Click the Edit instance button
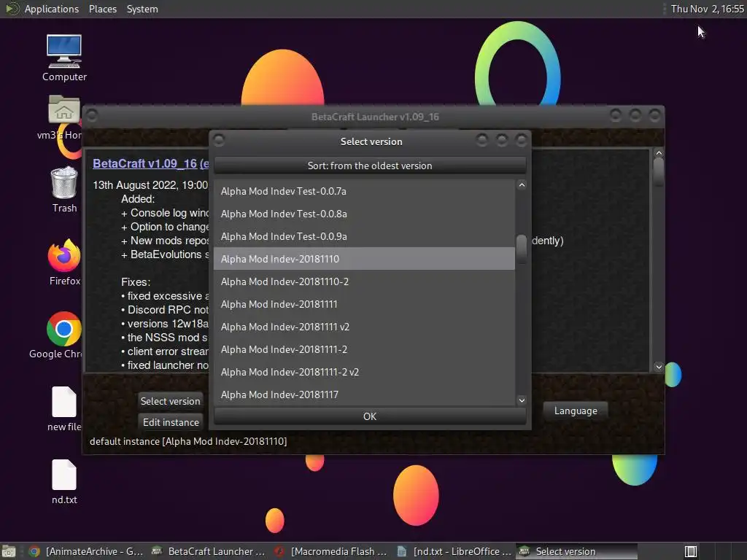The height and width of the screenshot is (560, 747). click(170, 422)
